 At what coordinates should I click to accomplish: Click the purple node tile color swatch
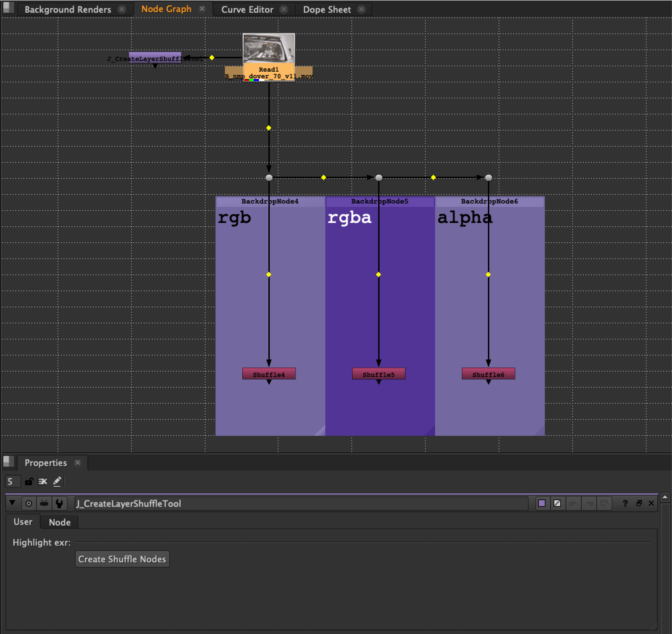point(541,503)
